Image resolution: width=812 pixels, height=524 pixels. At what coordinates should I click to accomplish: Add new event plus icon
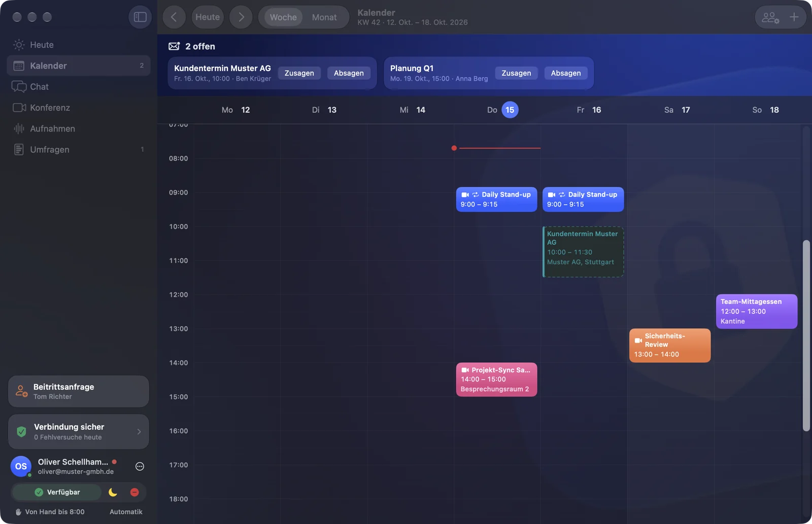click(x=794, y=17)
